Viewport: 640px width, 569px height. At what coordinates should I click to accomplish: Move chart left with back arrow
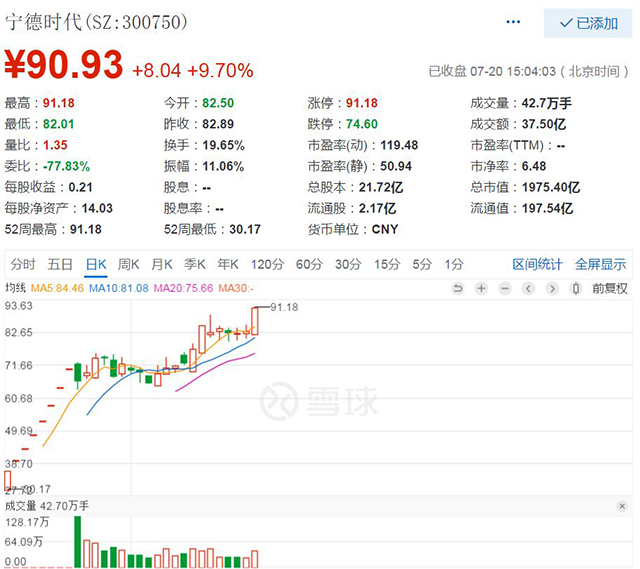[529, 289]
